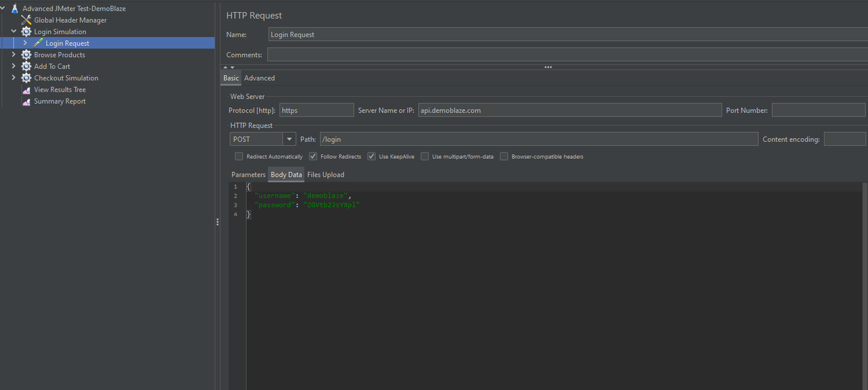This screenshot has height=390, width=868.
Task: Select View Results Tree in tree
Action: 60,90
